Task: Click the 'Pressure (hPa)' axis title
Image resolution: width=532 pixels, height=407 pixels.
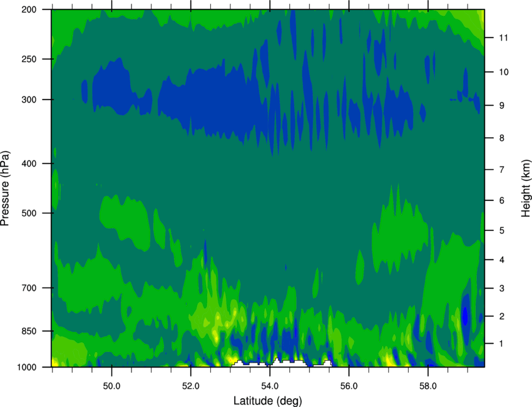Action: 5,188
